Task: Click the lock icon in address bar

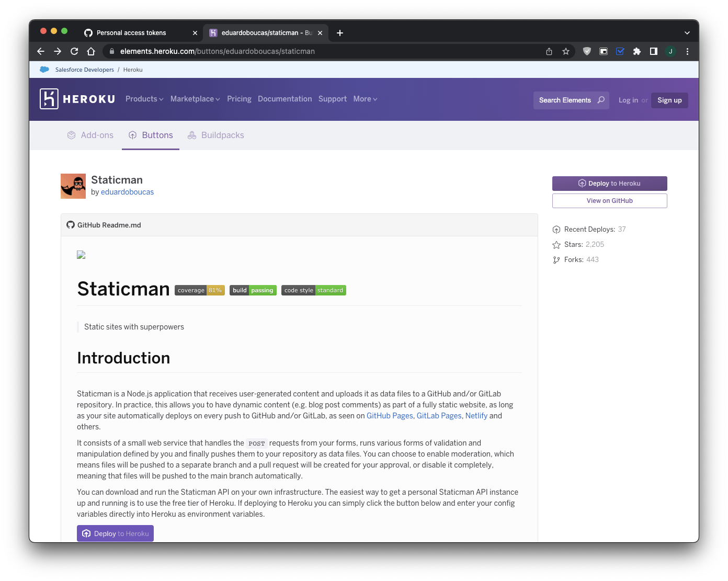Action: tap(111, 51)
